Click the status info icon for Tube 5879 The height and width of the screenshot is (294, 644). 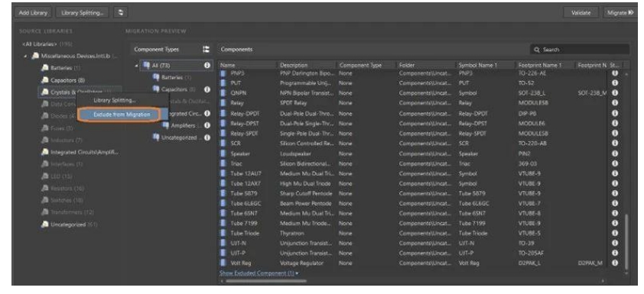pos(615,193)
